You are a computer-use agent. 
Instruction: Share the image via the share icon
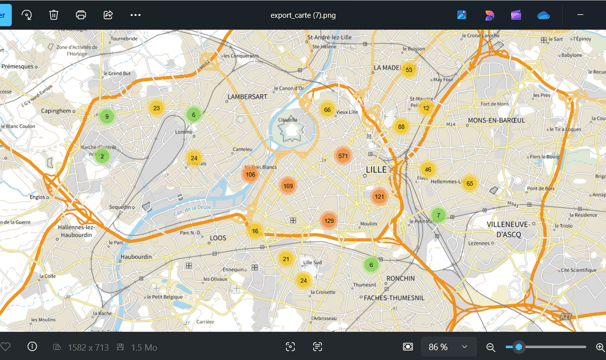point(108,15)
